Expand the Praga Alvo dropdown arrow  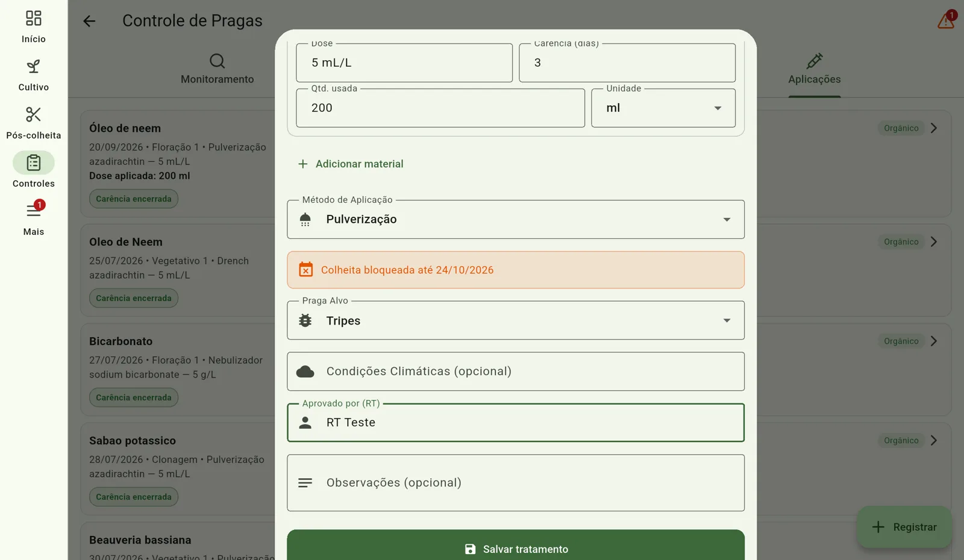point(727,321)
